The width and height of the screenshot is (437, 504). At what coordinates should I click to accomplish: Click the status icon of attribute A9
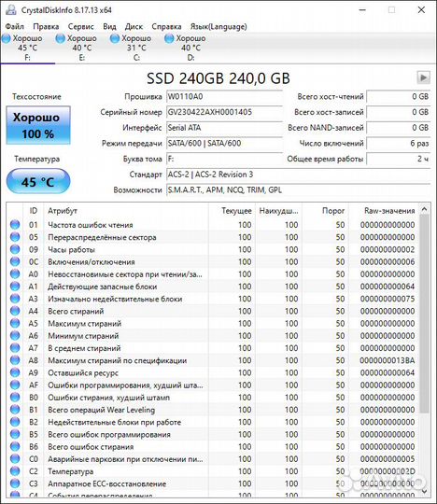[15, 372]
